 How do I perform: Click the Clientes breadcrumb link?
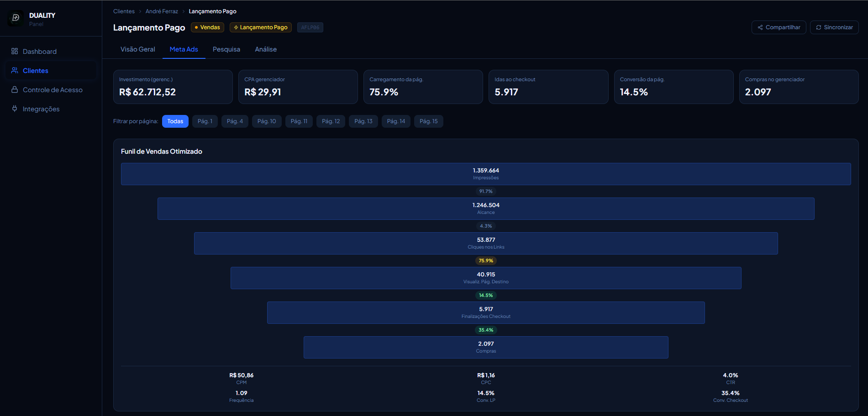(x=124, y=11)
